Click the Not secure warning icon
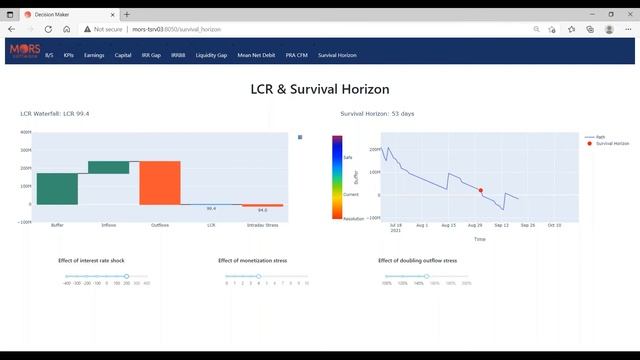Image resolution: width=640 pixels, height=360 pixels. pyautogui.click(x=87, y=29)
